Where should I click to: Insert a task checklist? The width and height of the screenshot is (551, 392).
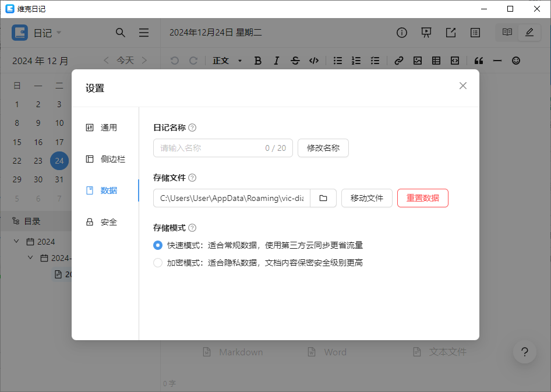(375, 61)
